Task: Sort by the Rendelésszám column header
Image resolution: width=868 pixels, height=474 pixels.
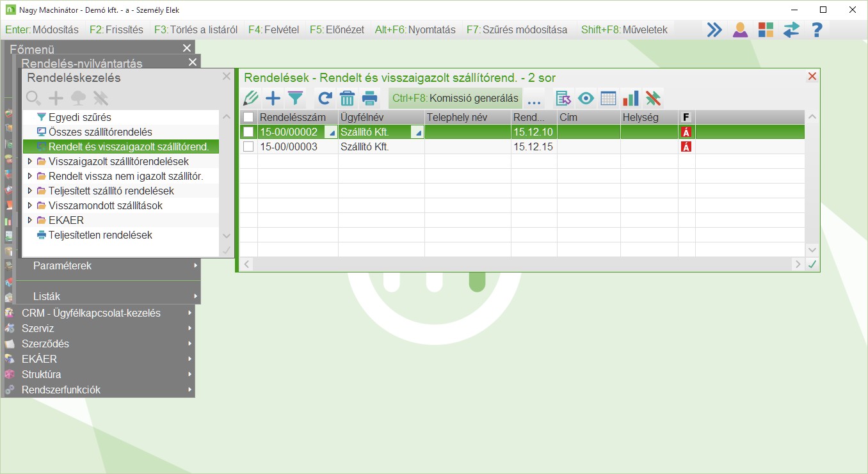Action: [x=298, y=117]
